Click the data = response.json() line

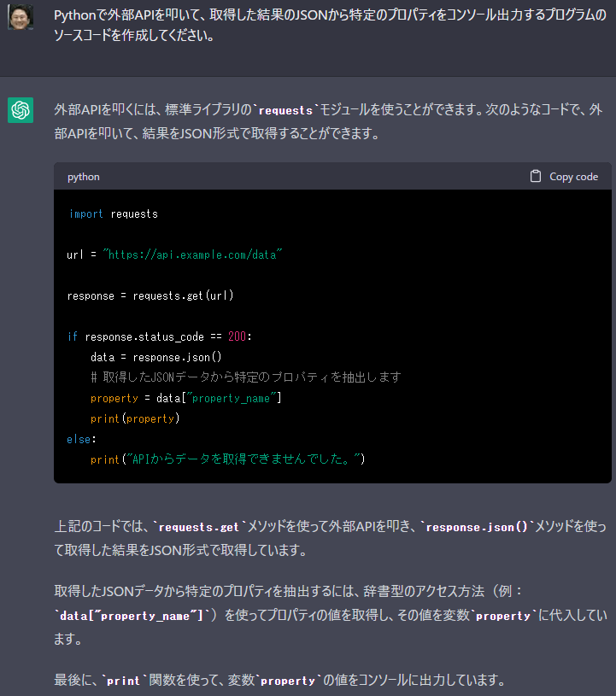155,357
